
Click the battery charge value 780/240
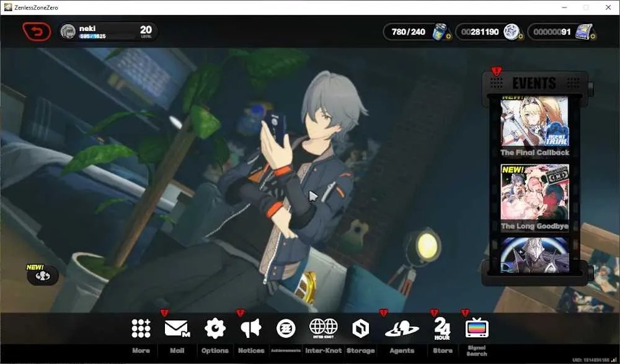tap(409, 32)
